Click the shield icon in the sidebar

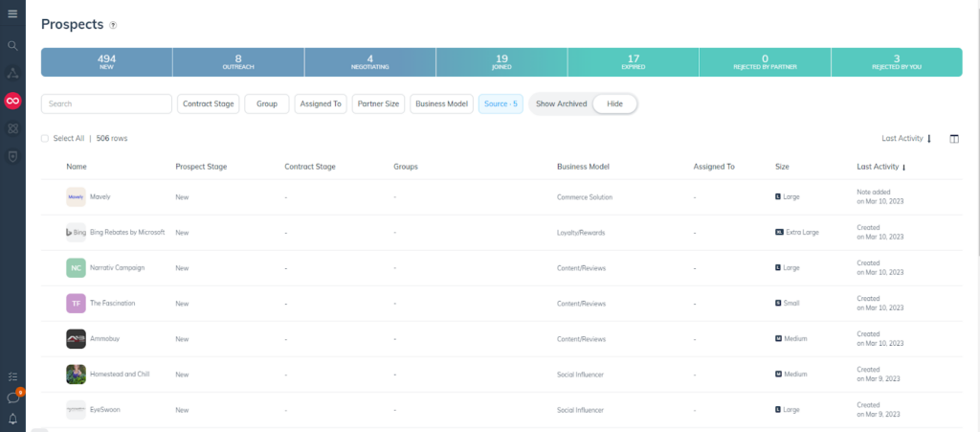12,155
